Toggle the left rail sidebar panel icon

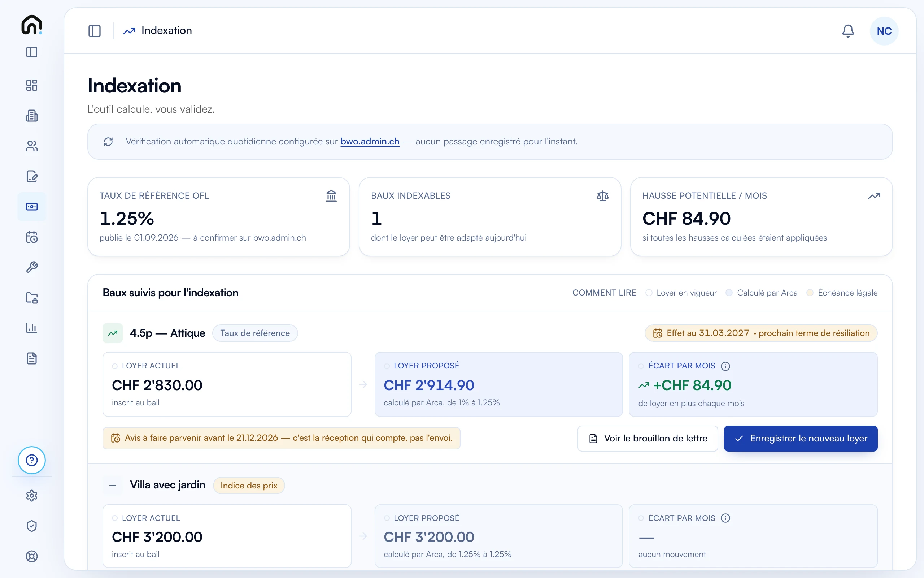(32, 52)
